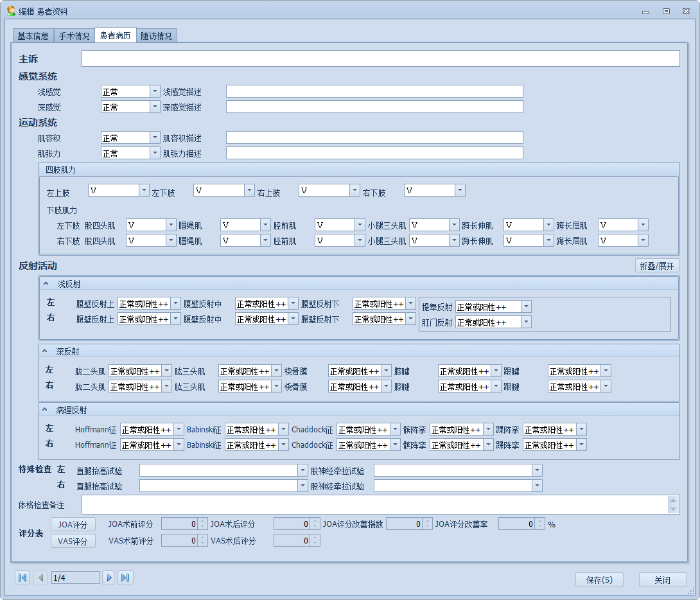Open the 右下肢 踇长屈肌 dropdown
700x600 pixels.
tap(643, 241)
